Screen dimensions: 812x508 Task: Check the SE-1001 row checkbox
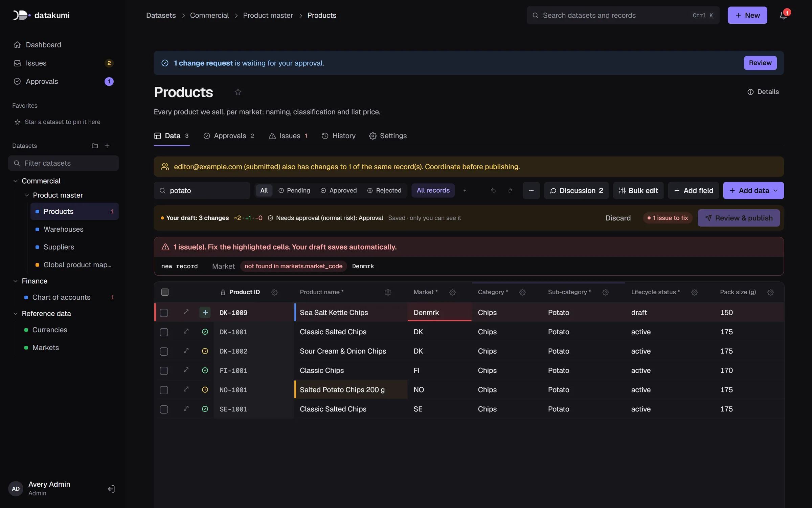164,409
